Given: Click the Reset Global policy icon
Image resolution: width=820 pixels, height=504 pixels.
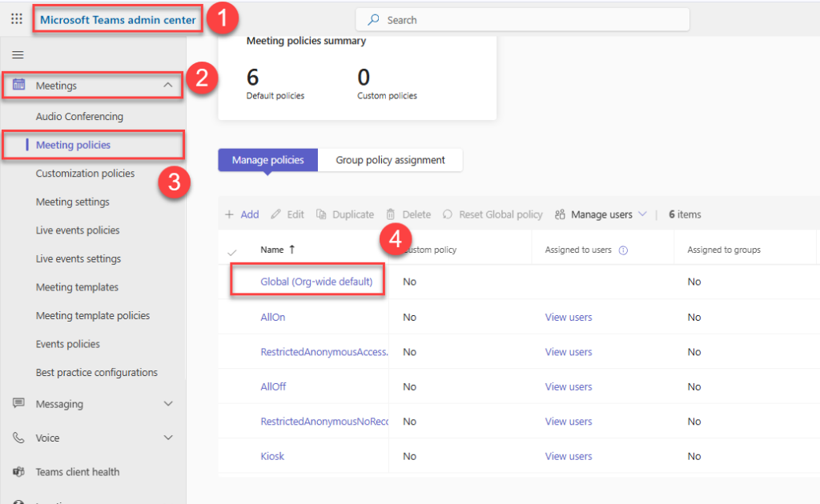Looking at the screenshot, I should coord(448,214).
